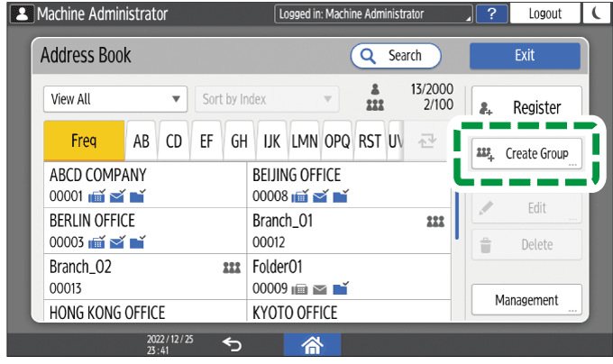Click the Help question mark icon
613x364 pixels.
[x=491, y=14]
